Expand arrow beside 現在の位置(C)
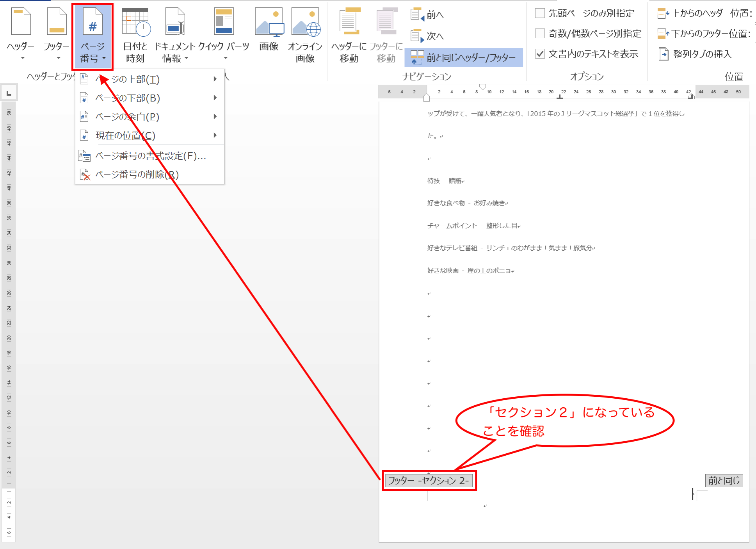Image resolution: width=756 pixels, height=549 pixels. (215, 135)
